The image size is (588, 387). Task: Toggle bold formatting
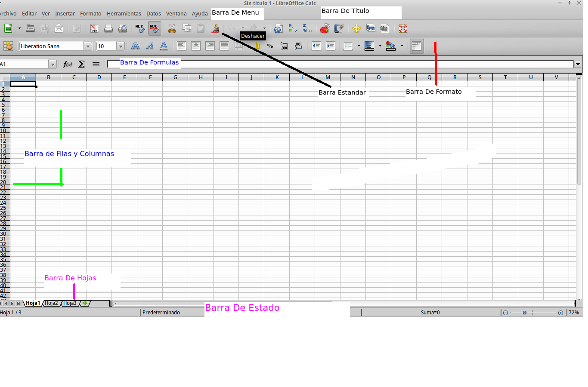[x=135, y=46]
